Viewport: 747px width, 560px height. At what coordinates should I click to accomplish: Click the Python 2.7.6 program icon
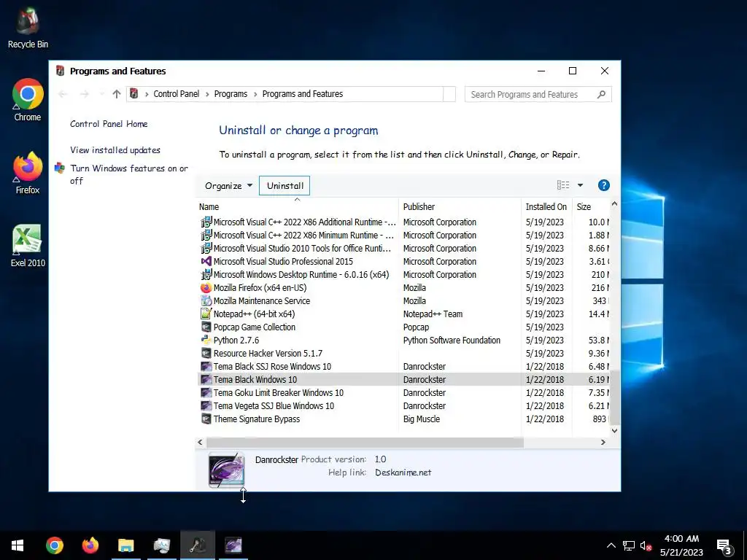(206, 340)
